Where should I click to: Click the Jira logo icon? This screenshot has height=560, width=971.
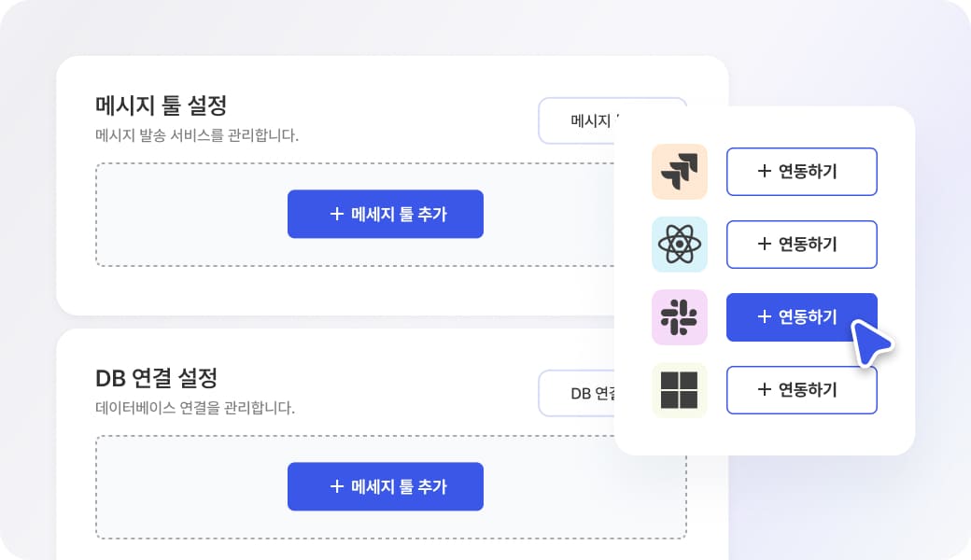coord(680,172)
